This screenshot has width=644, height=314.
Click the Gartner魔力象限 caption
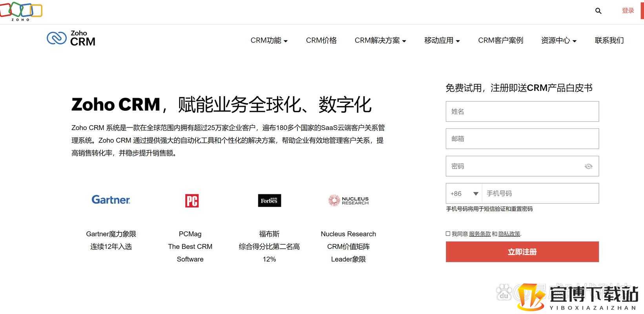(111, 234)
